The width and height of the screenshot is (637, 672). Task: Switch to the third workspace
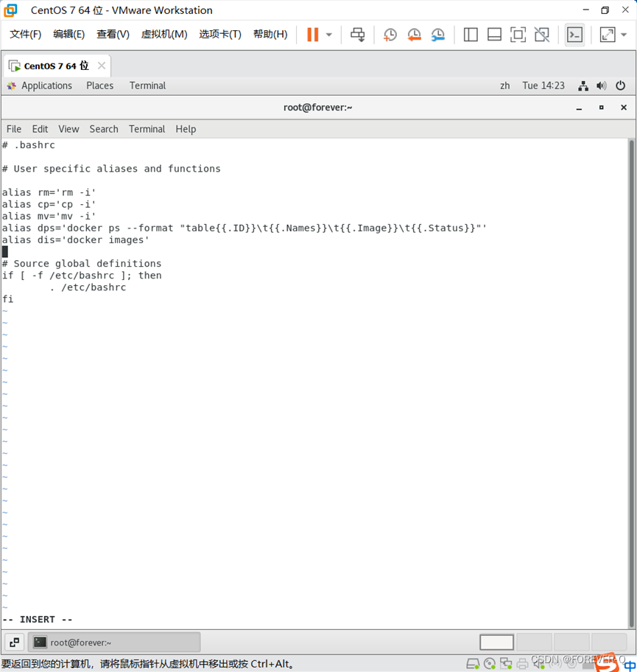[x=571, y=642]
